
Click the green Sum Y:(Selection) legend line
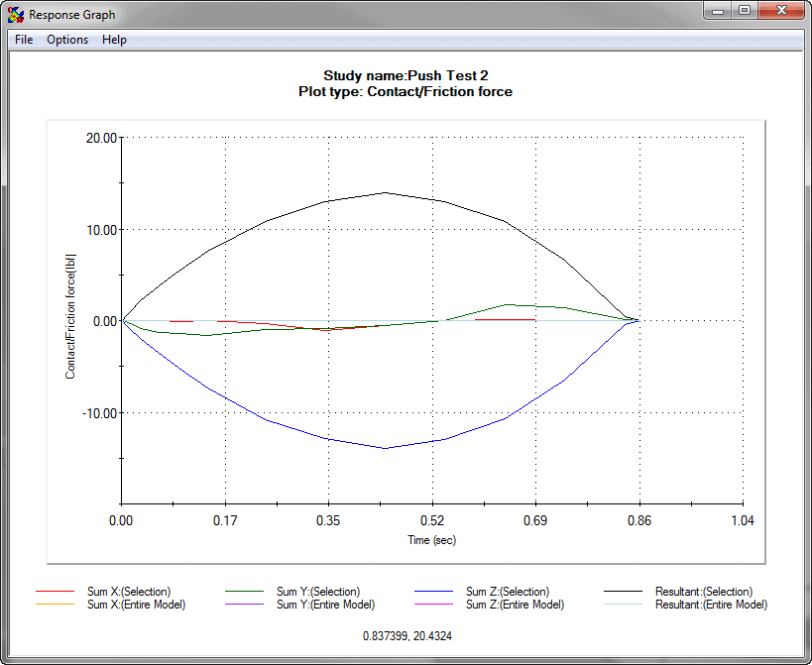pyautogui.click(x=245, y=591)
